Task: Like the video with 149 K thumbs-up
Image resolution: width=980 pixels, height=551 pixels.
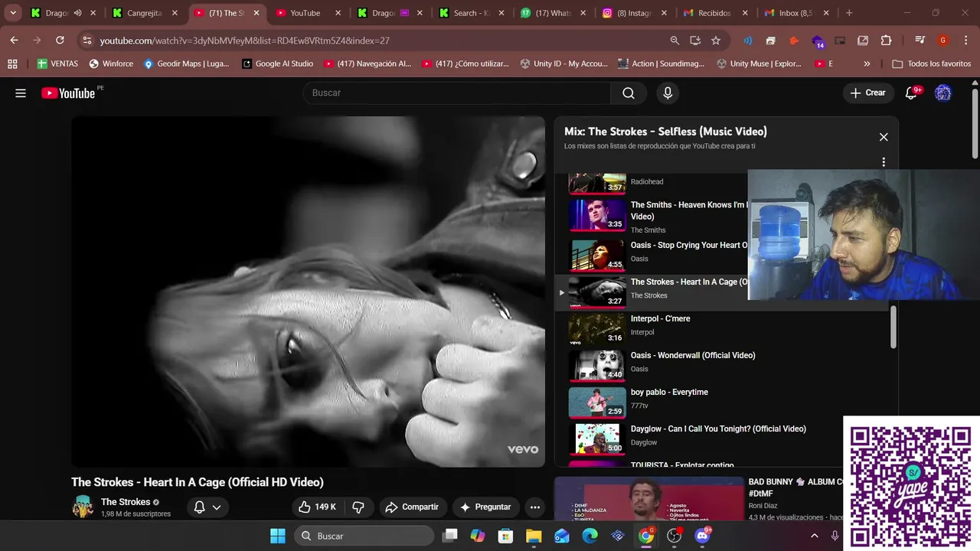Action: (x=317, y=507)
